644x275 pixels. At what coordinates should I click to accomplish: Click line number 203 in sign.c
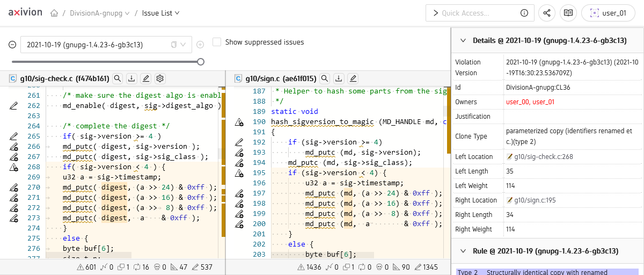tap(259, 255)
